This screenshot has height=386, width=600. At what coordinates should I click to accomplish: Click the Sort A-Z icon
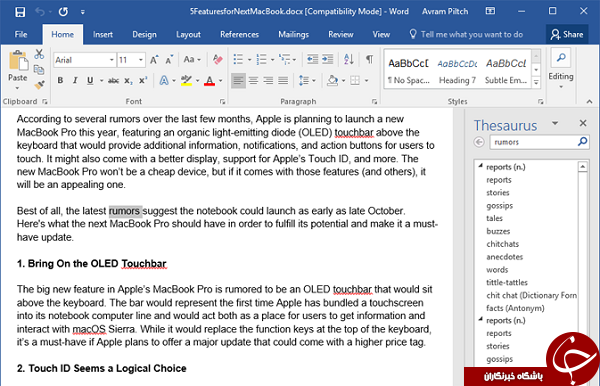click(x=349, y=60)
